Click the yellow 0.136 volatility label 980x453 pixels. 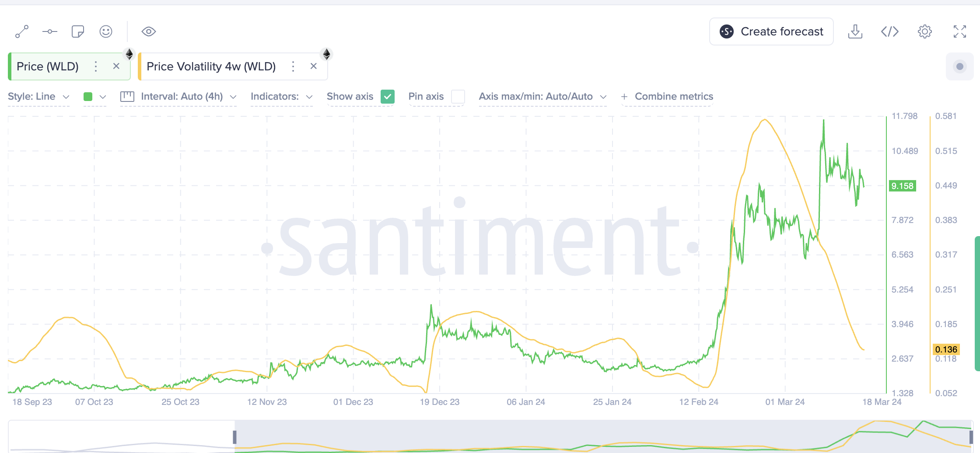(x=946, y=349)
